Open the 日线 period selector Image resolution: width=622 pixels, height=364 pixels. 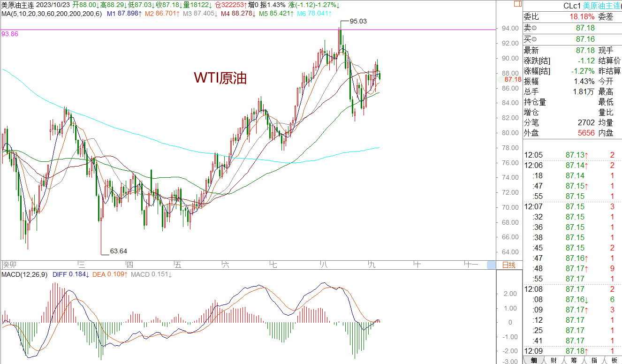click(508, 265)
